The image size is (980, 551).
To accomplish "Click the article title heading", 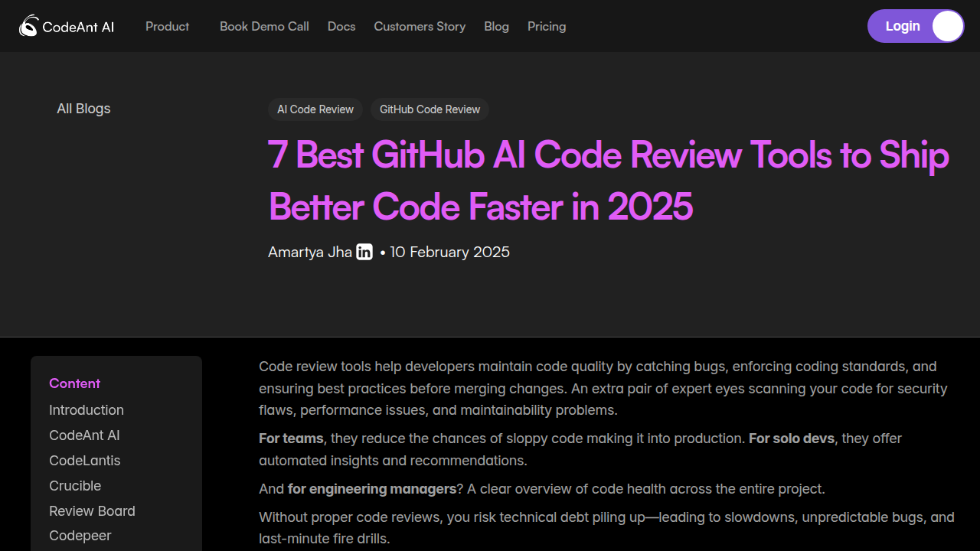I will pyautogui.click(x=609, y=181).
